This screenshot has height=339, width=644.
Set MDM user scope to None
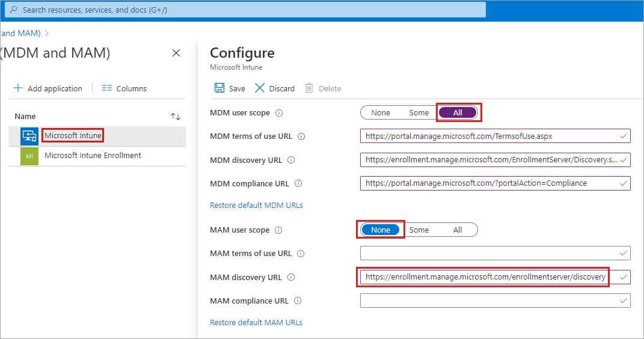380,112
